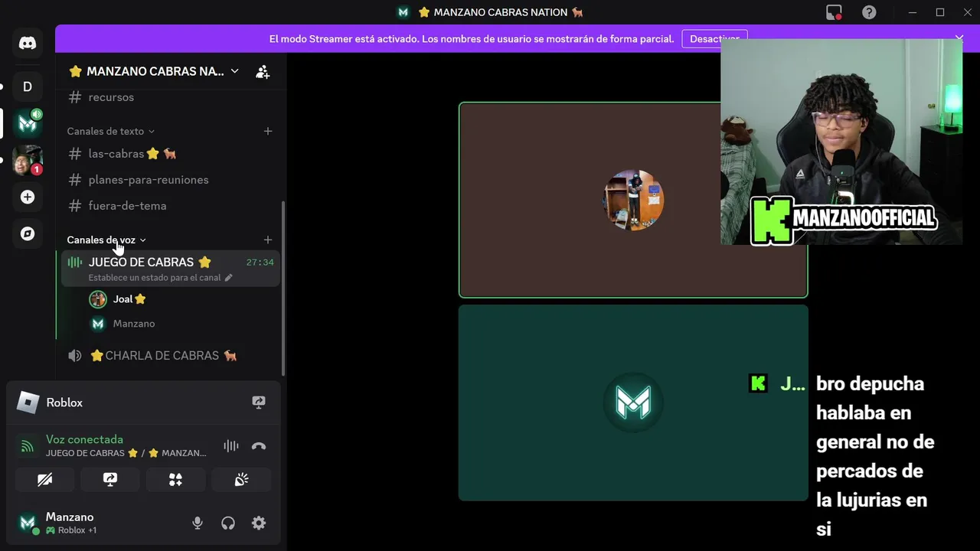Viewport: 980px width, 551px height.
Task: Create a channel in Canales de voz
Action: (x=268, y=240)
